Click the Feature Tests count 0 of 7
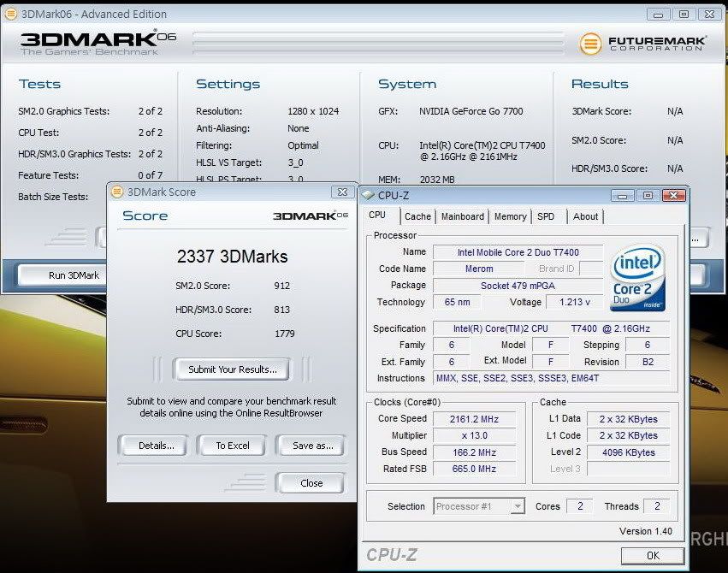This screenshot has width=728, height=573. click(x=151, y=175)
